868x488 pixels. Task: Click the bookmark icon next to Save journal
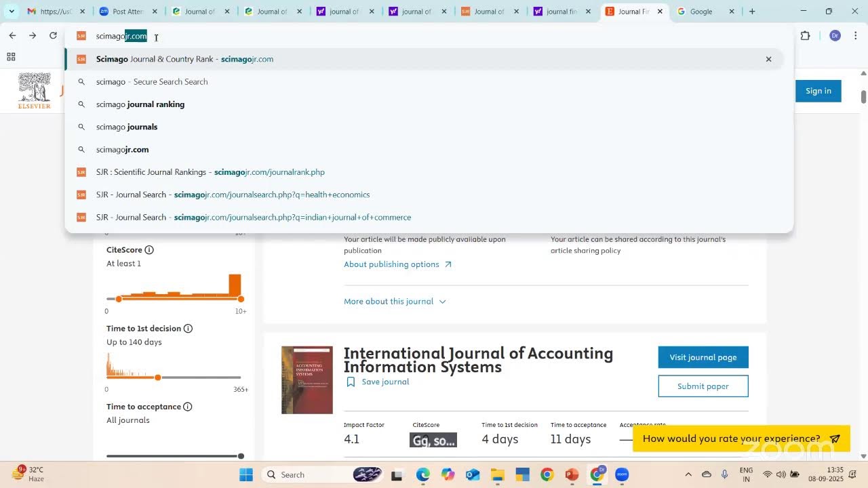point(351,382)
